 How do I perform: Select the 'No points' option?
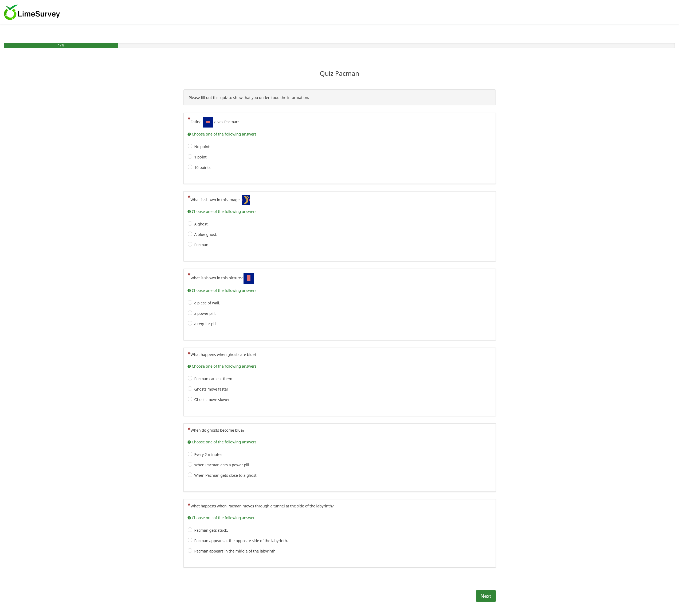click(190, 146)
